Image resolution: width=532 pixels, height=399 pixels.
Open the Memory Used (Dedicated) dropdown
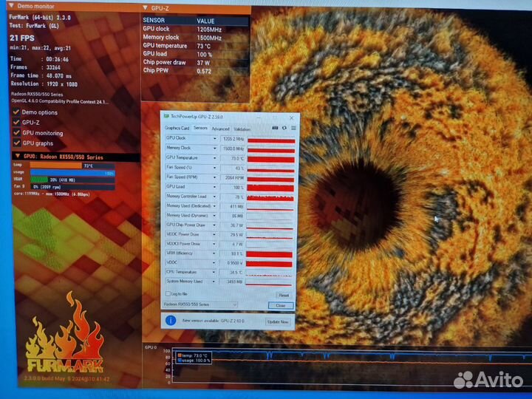(x=214, y=206)
